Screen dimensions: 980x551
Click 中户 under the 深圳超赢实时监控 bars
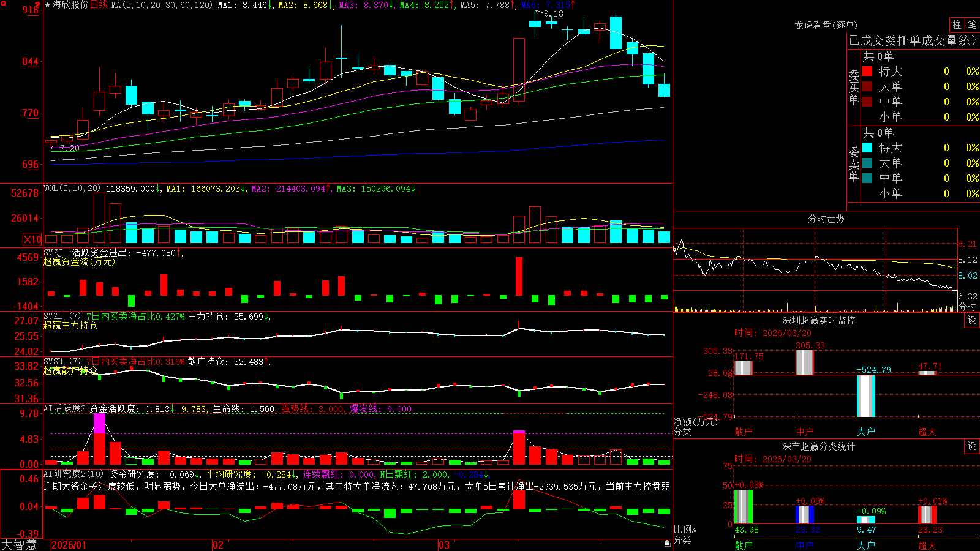(805, 432)
